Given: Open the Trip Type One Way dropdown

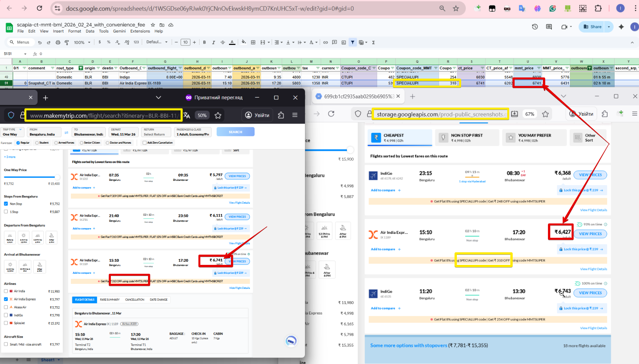Looking at the screenshot, I should point(13,132).
